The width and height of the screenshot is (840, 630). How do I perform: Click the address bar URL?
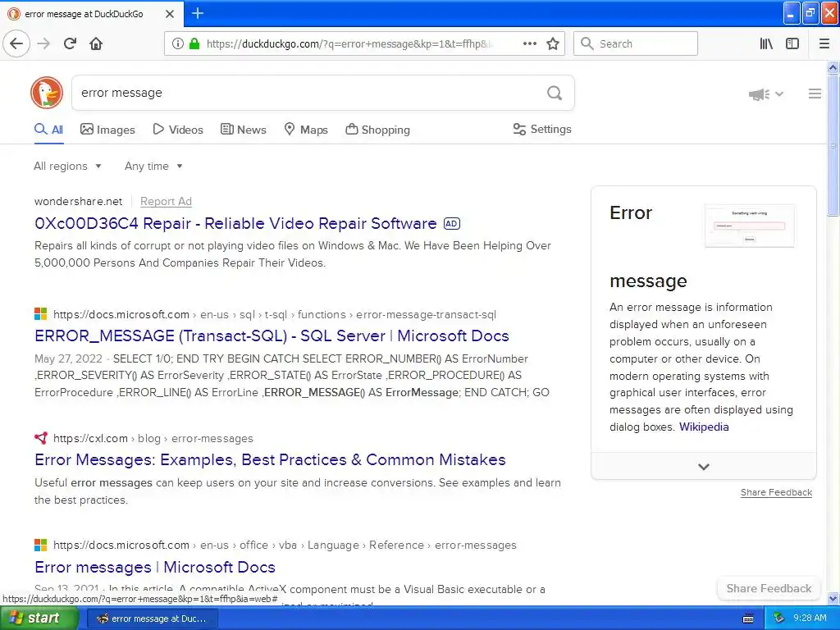tap(349, 43)
